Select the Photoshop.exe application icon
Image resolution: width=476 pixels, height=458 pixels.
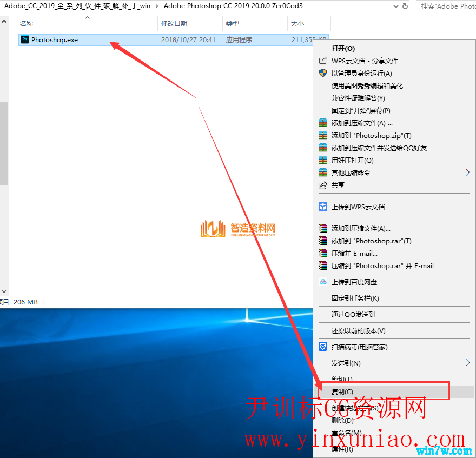pos(24,39)
